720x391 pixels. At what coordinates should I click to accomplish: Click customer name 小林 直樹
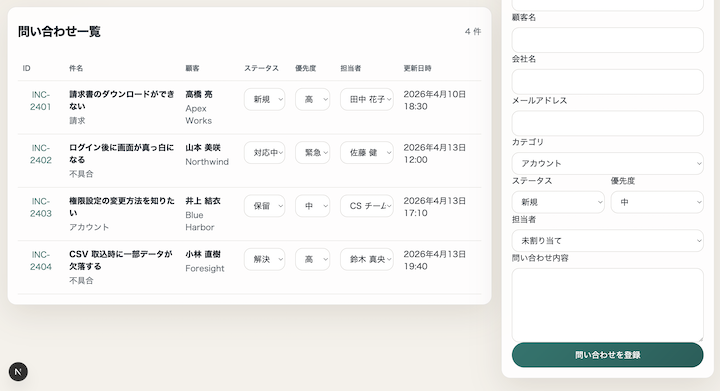coord(203,254)
